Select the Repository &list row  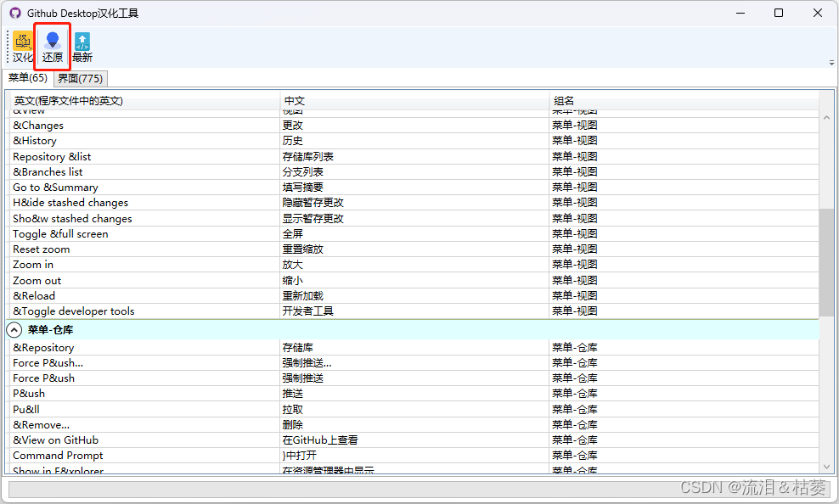414,157
